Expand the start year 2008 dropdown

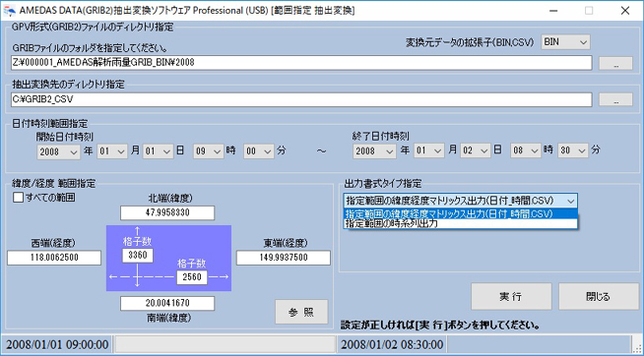pos(58,151)
